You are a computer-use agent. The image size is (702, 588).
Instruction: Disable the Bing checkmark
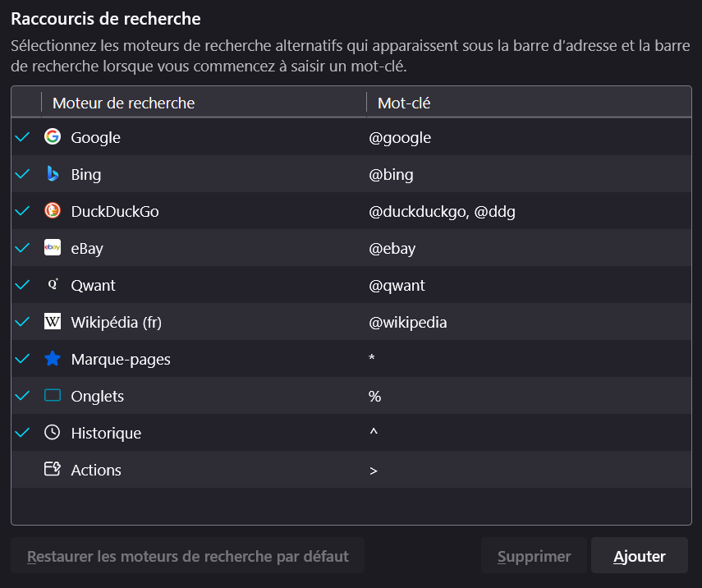coord(23,174)
